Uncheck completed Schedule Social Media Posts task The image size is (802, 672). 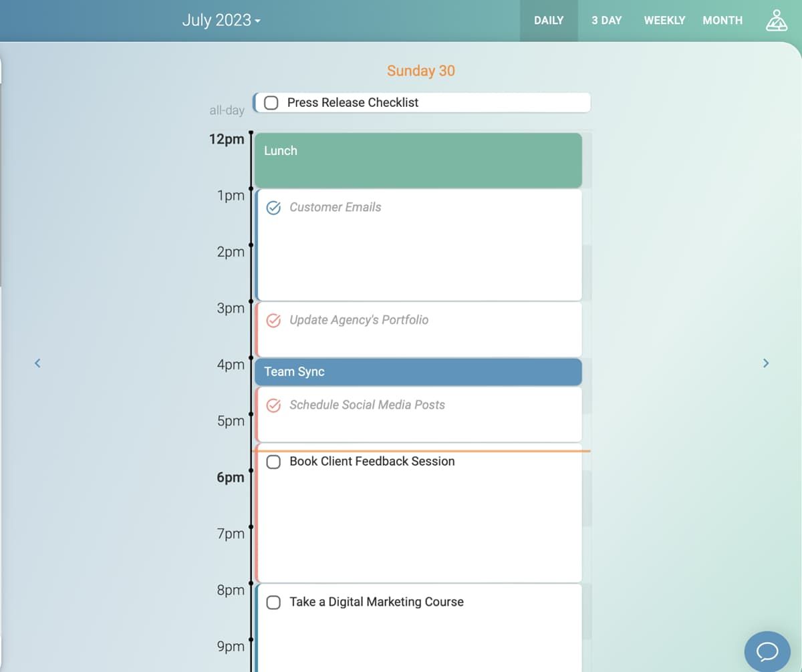273,405
